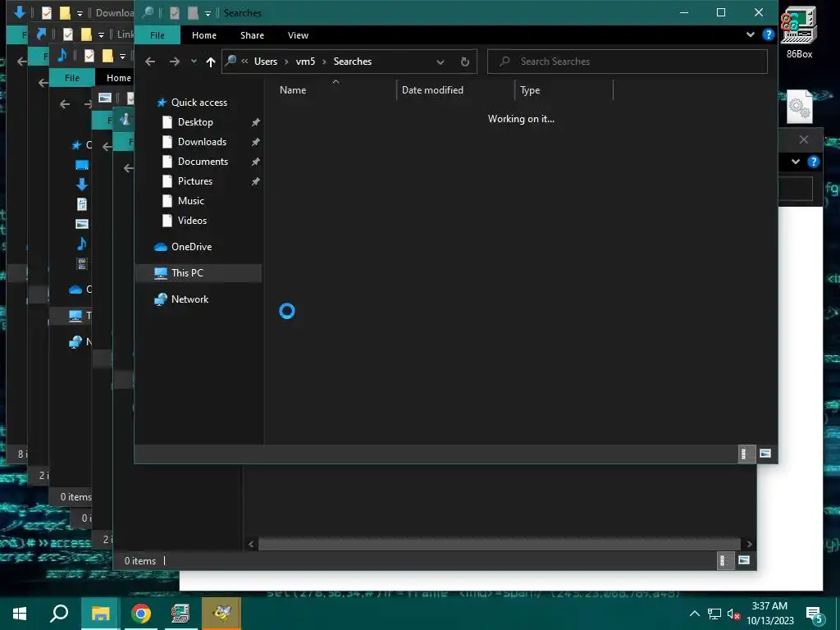This screenshot has width=840, height=630.
Task: Expand the address bar history dropdown
Action: coord(441,62)
